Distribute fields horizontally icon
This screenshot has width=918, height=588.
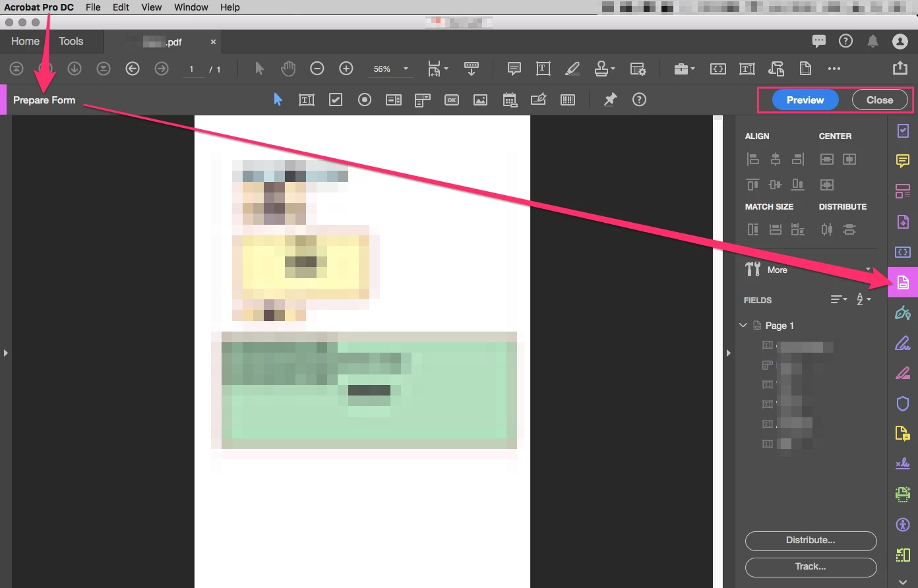click(x=827, y=229)
